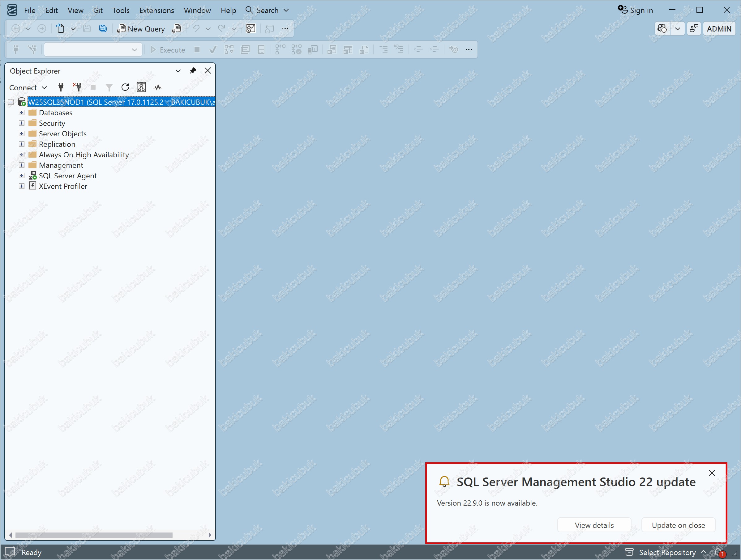Click the Results to Grid icon
This screenshot has width=741, height=560.
point(348,50)
